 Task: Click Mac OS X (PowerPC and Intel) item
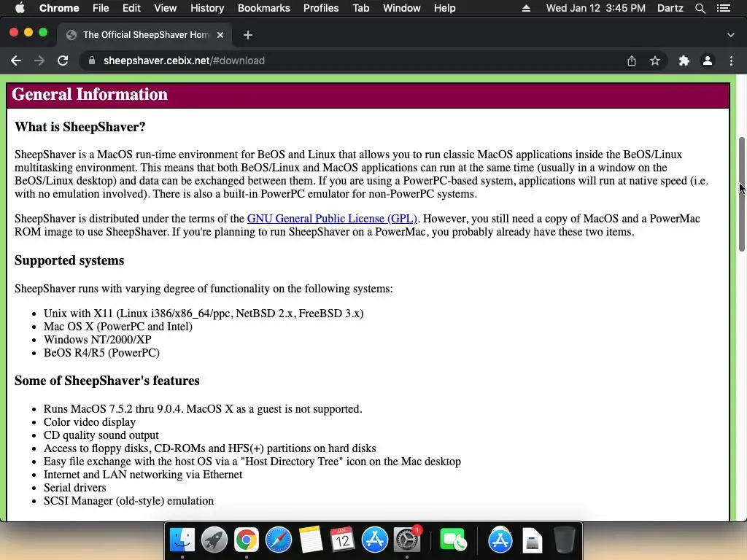tap(118, 327)
